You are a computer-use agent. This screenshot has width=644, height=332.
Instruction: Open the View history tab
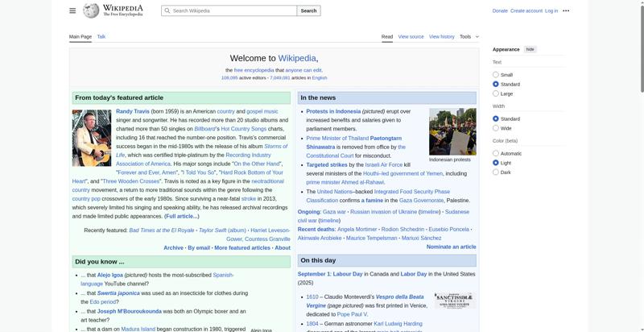coord(441,36)
